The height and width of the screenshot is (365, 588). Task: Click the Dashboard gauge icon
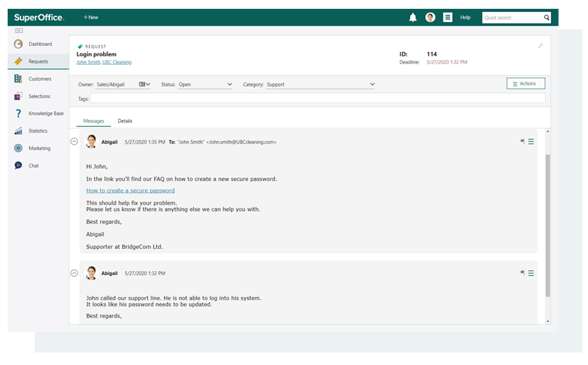click(x=18, y=44)
